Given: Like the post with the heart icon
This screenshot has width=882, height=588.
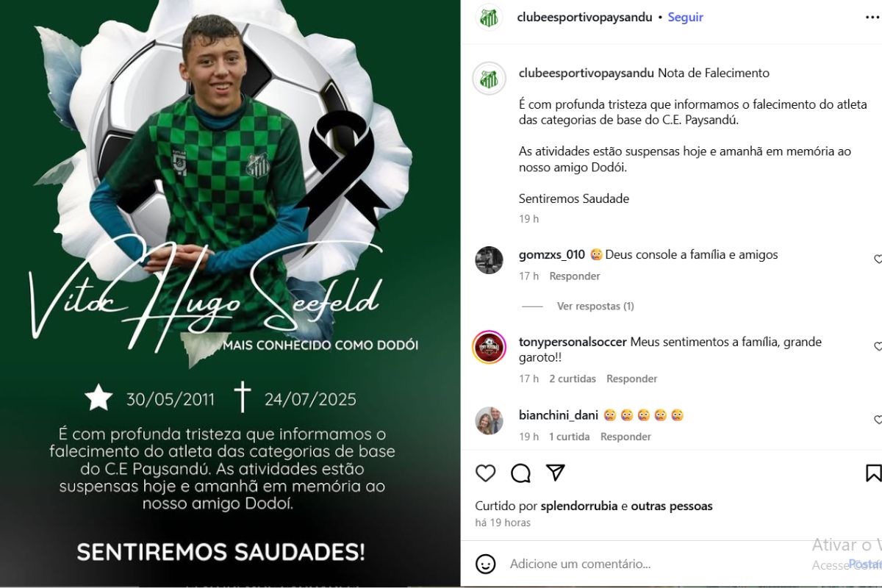Looking at the screenshot, I should coord(485,473).
